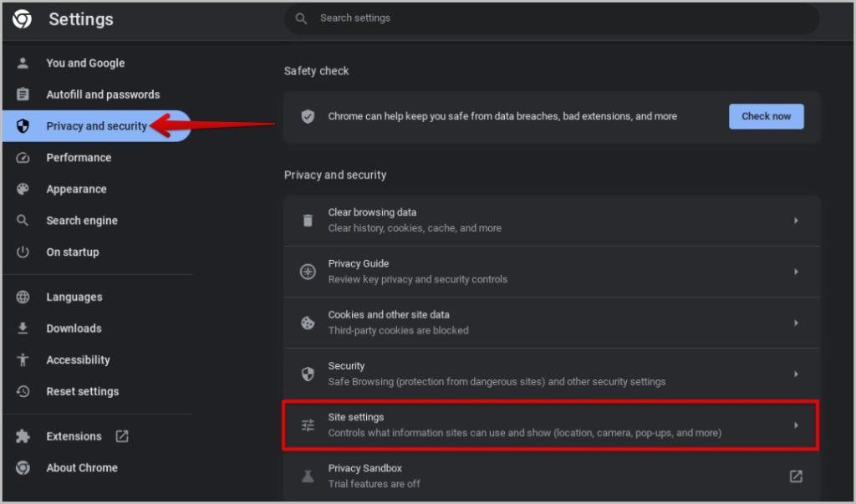Click the magnifier icon in search settings bar
This screenshot has width=856, height=504.
301,18
